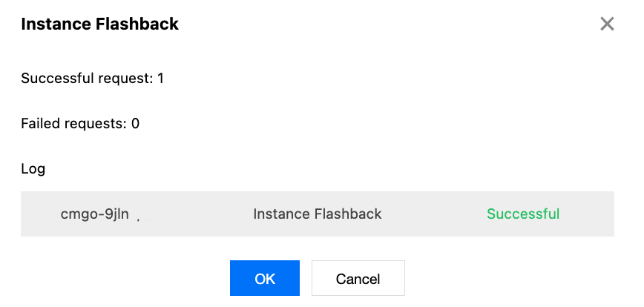Click the word Flashback in the log row
This screenshot has width=644, height=307.
pyautogui.click(x=348, y=214)
